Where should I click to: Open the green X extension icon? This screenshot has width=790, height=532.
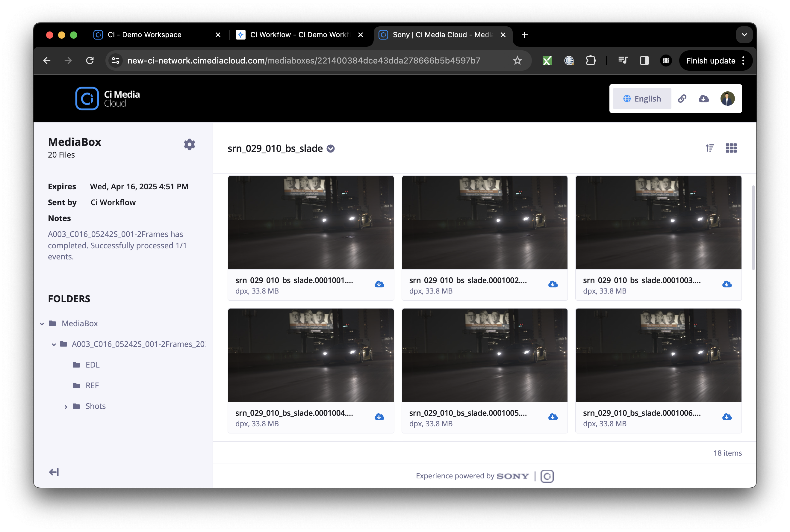click(547, 61)
